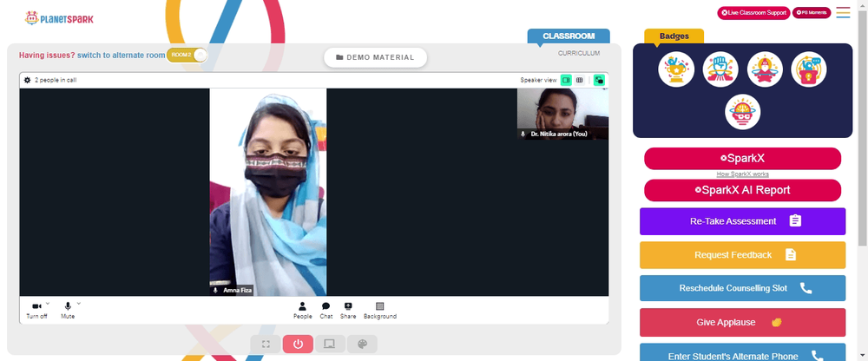Click "2 people in call" text
The image size is (868, 361).
click(x=56, y=81)
